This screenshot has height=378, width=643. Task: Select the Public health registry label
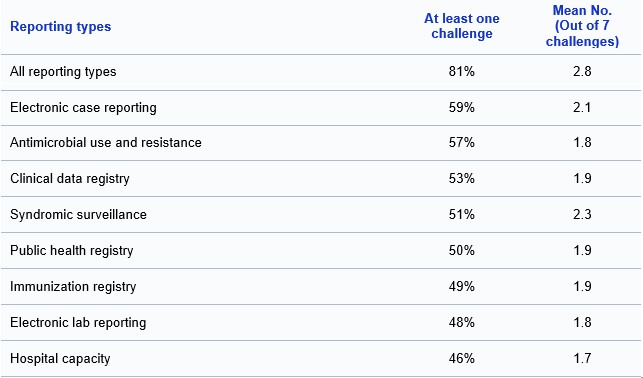pos(71,250)
